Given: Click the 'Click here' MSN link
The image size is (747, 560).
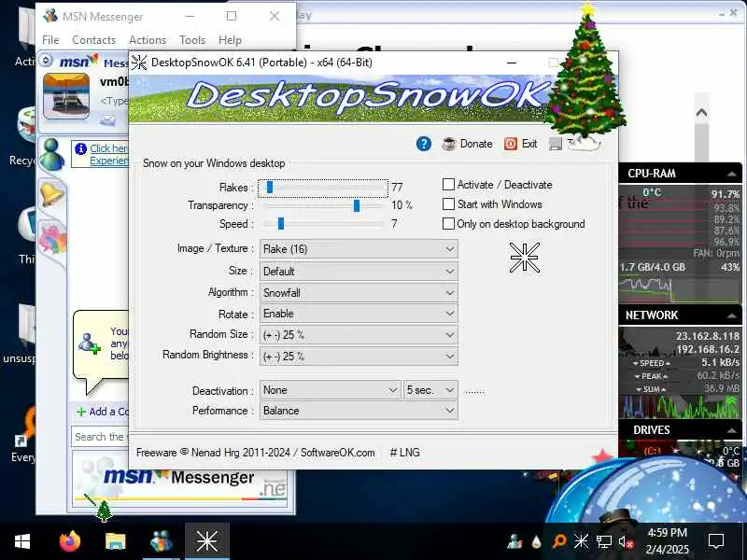Looking at the screenshot, I should tap(108, 148).
